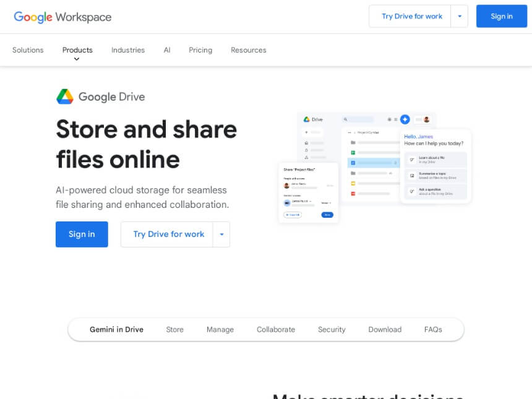Select AI in the top navigation
The width and height of the screenshot is (532, 399).
point(167,50)
